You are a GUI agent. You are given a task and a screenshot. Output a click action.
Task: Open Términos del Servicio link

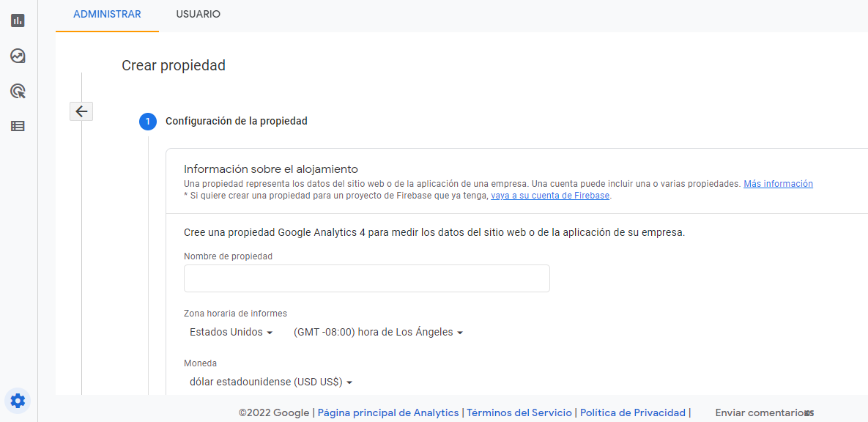pos(519,412)
